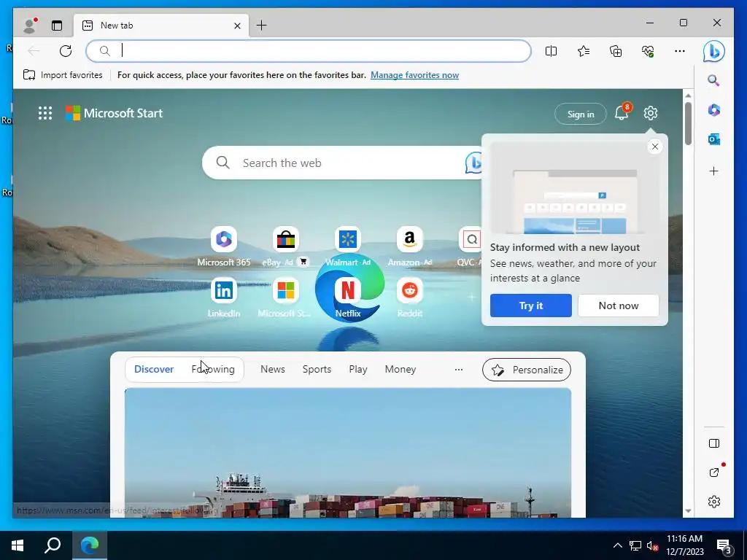Open Microsoft Store quick link
This screenshot has height=560, width=747.
click(285, 297)
